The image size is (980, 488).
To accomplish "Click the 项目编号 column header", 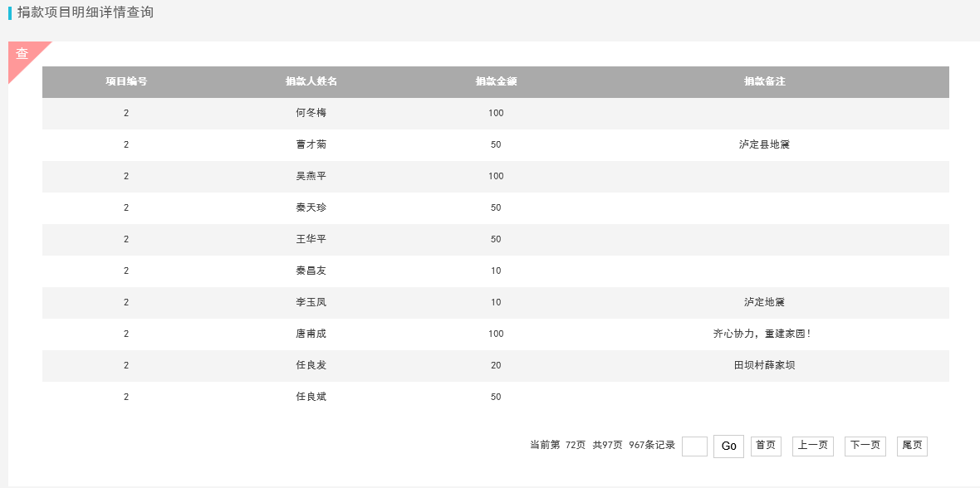I will click(126, 81).
